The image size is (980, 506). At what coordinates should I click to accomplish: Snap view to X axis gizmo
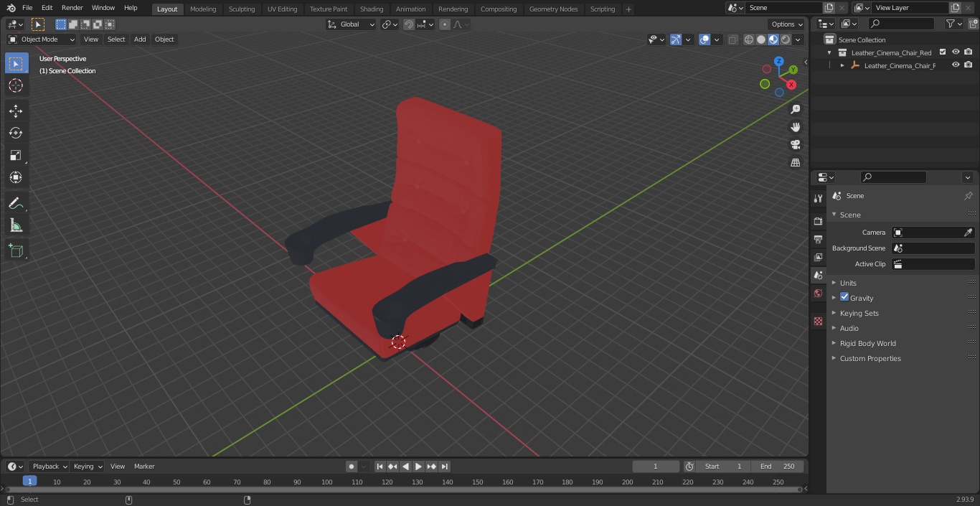[x=791, y=84]
